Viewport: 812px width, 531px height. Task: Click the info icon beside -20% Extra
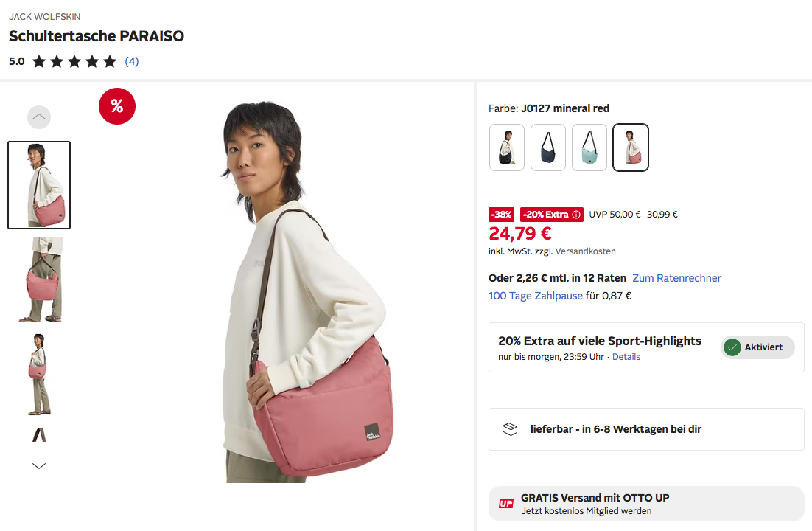pyautogui.click(x=576, y=215)
